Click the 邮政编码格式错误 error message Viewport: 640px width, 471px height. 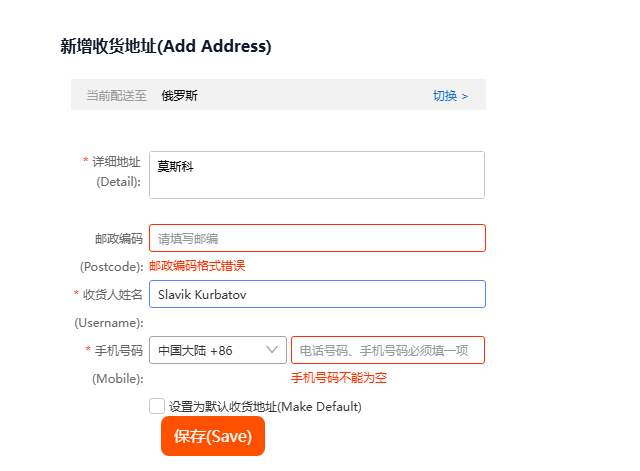click(x=197, y=266)
